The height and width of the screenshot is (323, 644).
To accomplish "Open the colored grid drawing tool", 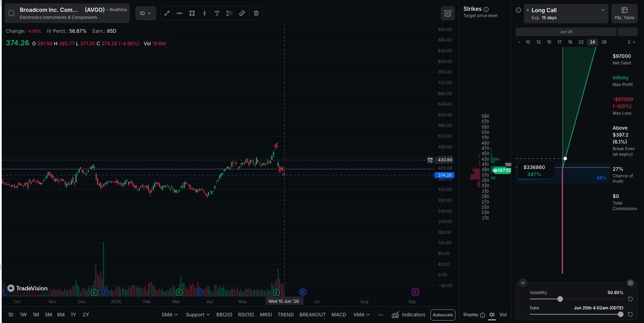I will point(229,13).
